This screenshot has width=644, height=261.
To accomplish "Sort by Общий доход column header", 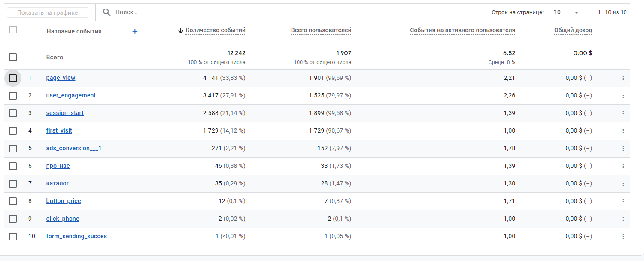I will click(x=573, y=30).
